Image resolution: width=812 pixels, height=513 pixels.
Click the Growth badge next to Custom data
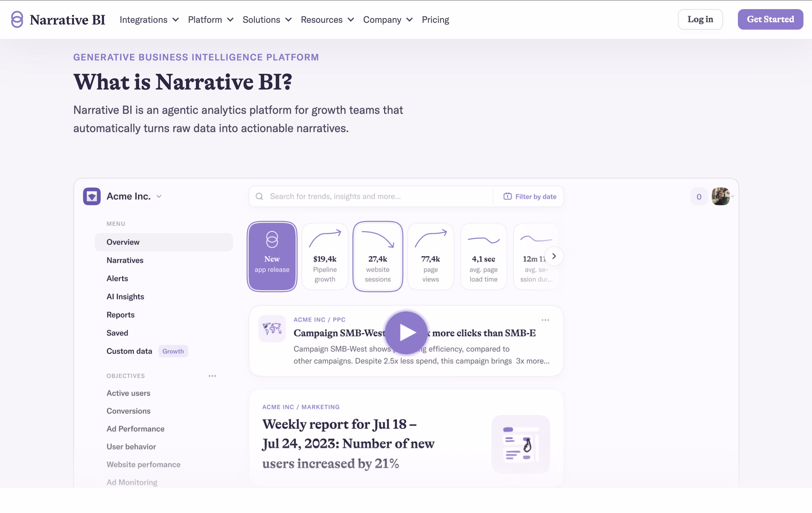[173, 351]
